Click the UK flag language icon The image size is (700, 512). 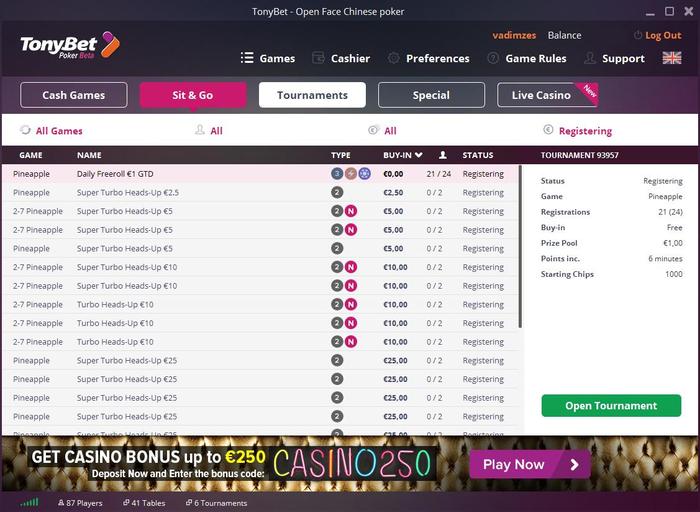click(672, 58)
